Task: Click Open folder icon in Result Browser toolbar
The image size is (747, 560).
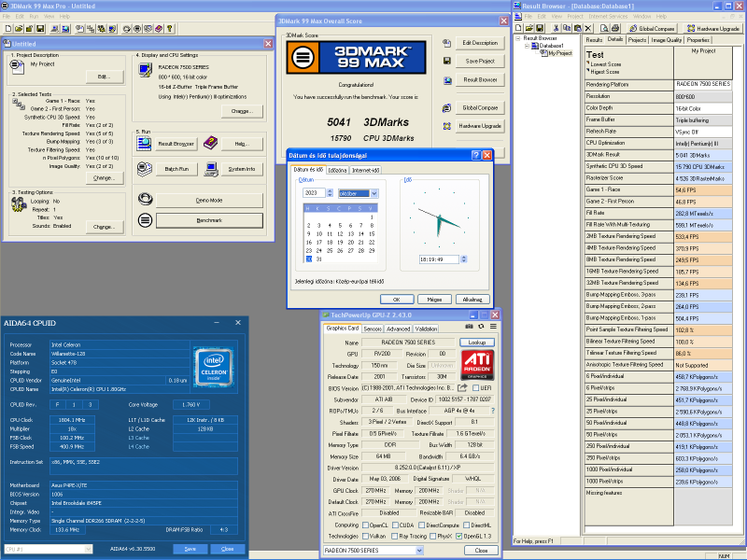Action: (529, 28)
